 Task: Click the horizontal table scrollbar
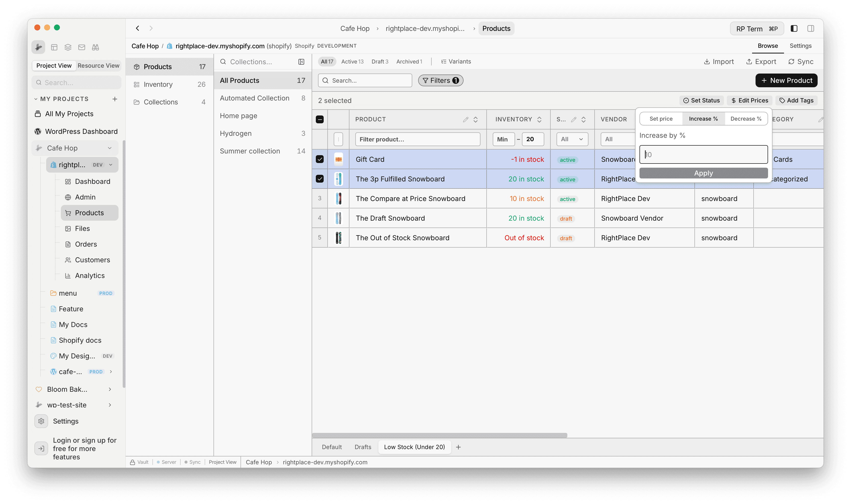(x=439, y=435)
